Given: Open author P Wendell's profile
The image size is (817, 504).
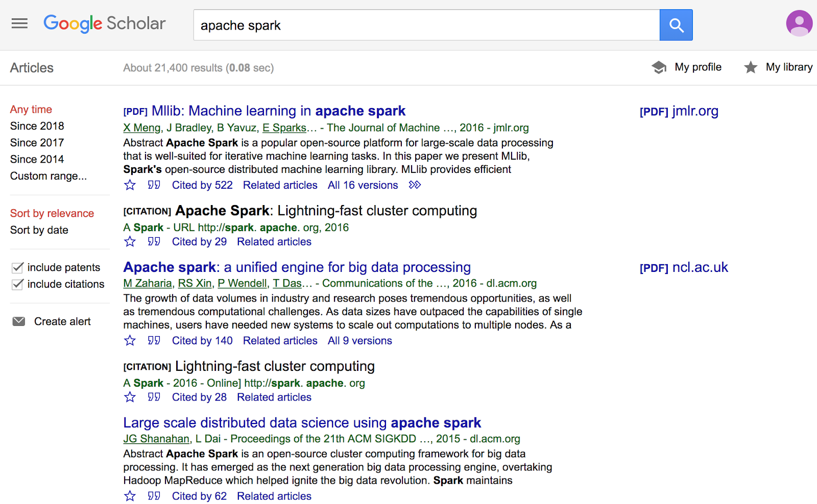Looking at the screenshot, I should 243,284.
